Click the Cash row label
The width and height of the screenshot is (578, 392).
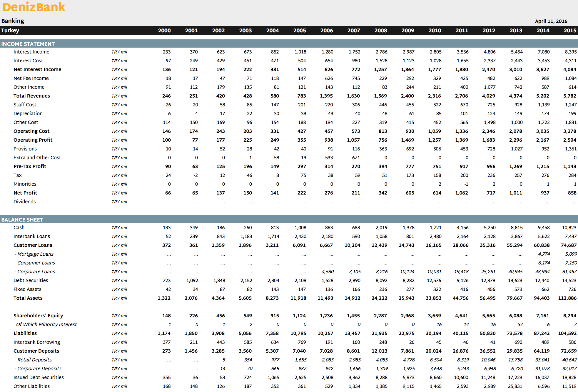click(x=19, y=227)
